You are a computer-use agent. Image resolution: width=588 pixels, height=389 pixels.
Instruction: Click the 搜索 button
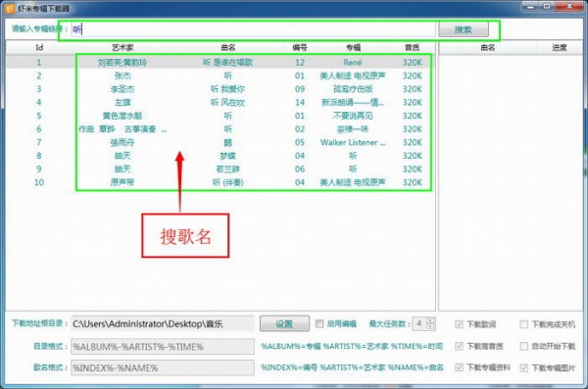[x=464, y=29]
